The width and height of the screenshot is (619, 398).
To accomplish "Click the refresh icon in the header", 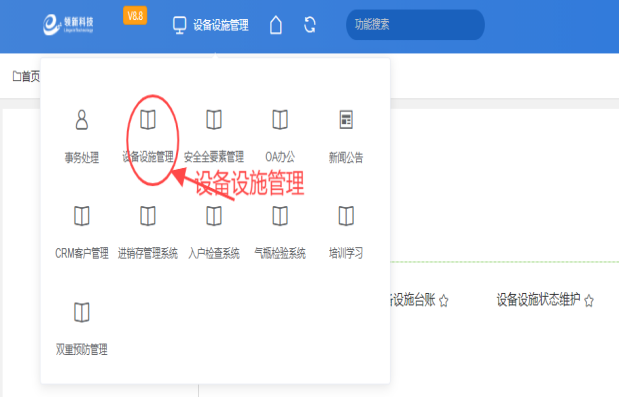I will click(310, 25).
